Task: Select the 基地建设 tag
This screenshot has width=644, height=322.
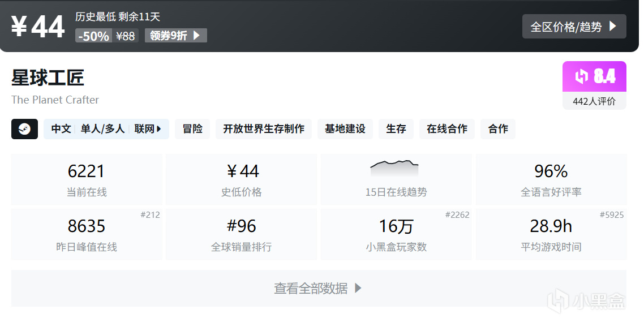Action: point(345,129)
